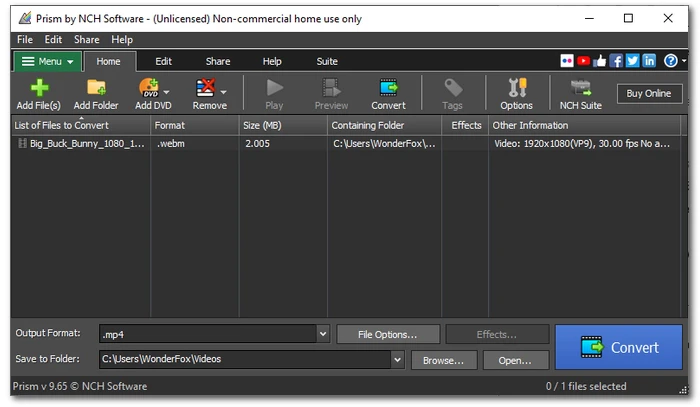Sort by Size (MB) column header

283,125
